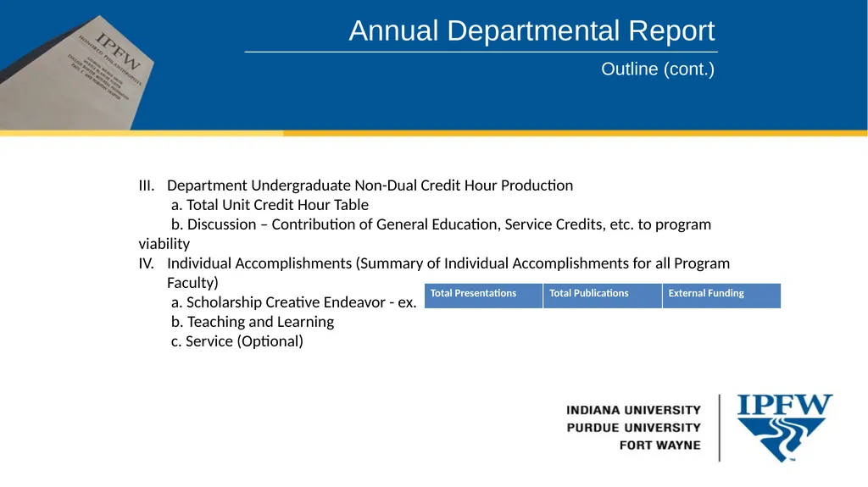Screen dimensions: 868x487
Task: Click the word 'Faculty)'
Action: [x=192, y=283]
